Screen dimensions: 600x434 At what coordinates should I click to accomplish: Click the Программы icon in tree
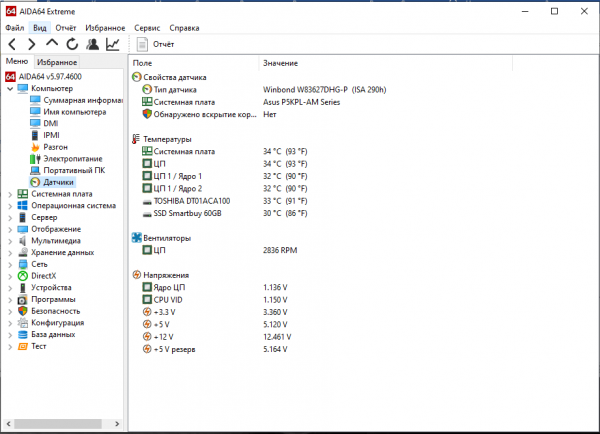pyautogui.click(x=23, y=299)
